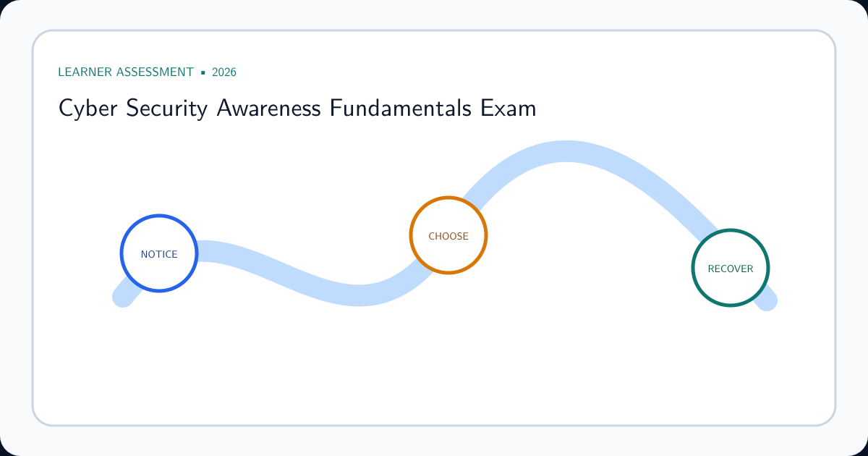868x456 pixels.
Task: Select the blue NOTICE step circle
Action: click(159, 254)
